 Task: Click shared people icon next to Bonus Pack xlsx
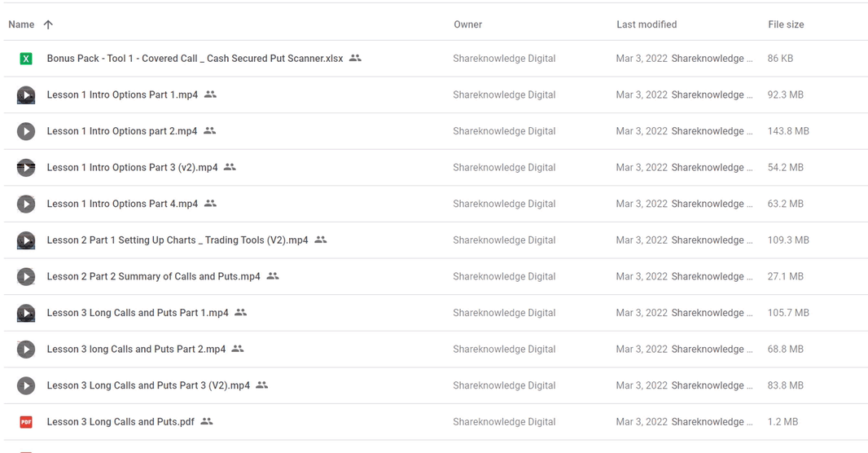tap(355, 58)
